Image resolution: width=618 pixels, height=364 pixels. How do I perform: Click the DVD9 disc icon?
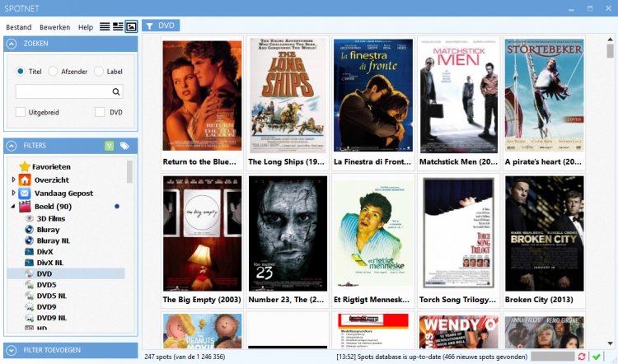pyautogui.click(x=29, y=306)
